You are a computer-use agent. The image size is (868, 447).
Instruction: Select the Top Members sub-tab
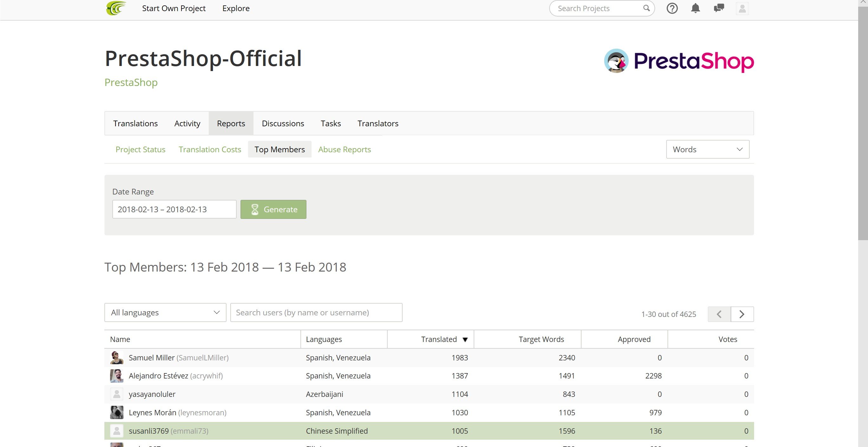click(x=279, y=149)
